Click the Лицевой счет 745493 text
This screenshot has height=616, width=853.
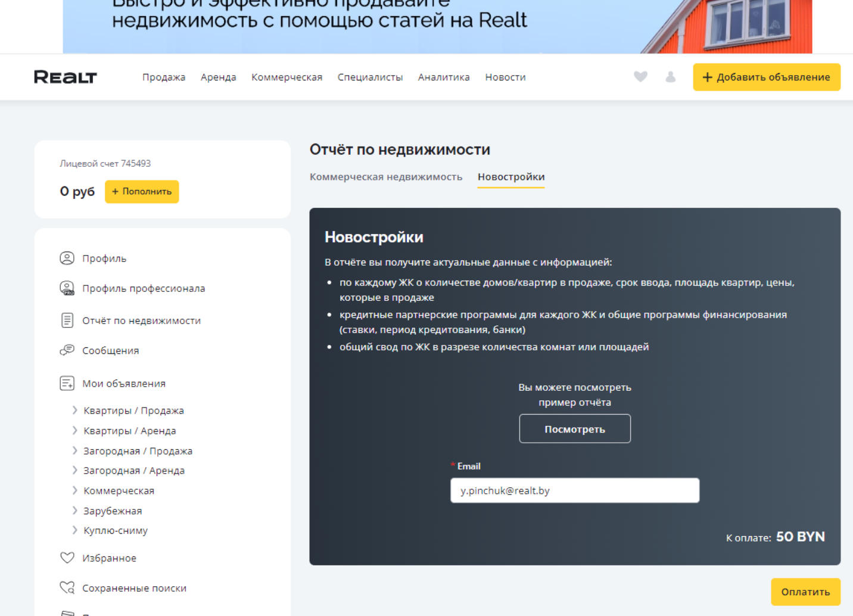tap(105, 163)
